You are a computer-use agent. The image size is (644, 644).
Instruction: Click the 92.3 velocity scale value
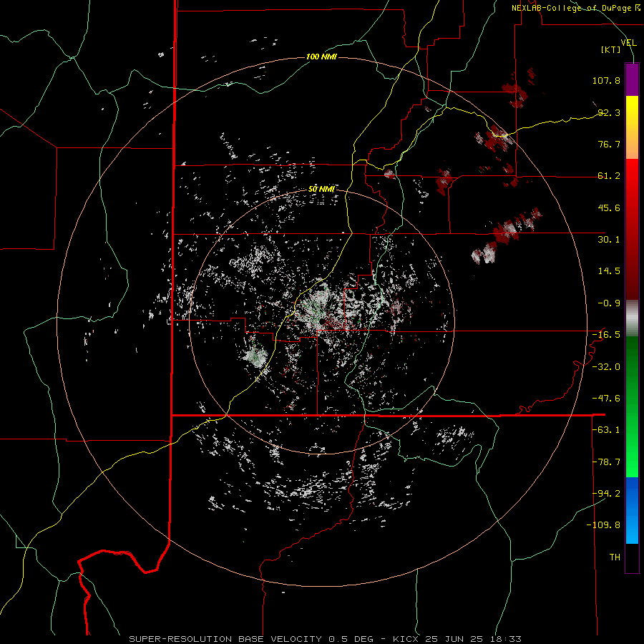[609, 112]
